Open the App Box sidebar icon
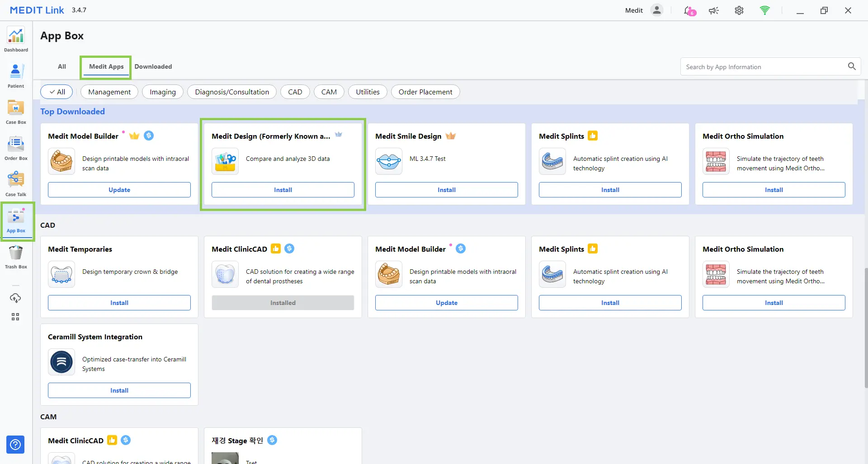Image resolution: width=868 pixels, height=464 pixels. click(16, 220)
